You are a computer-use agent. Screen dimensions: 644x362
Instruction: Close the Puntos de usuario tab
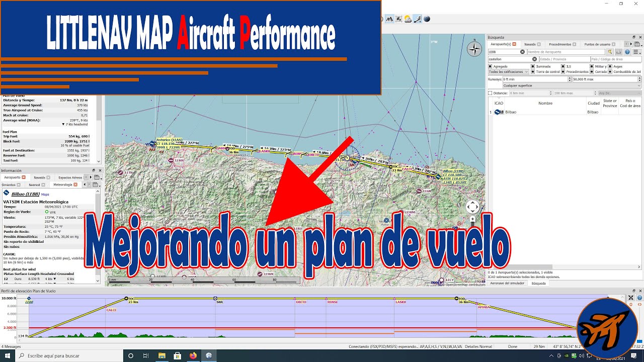click(613, 44)
